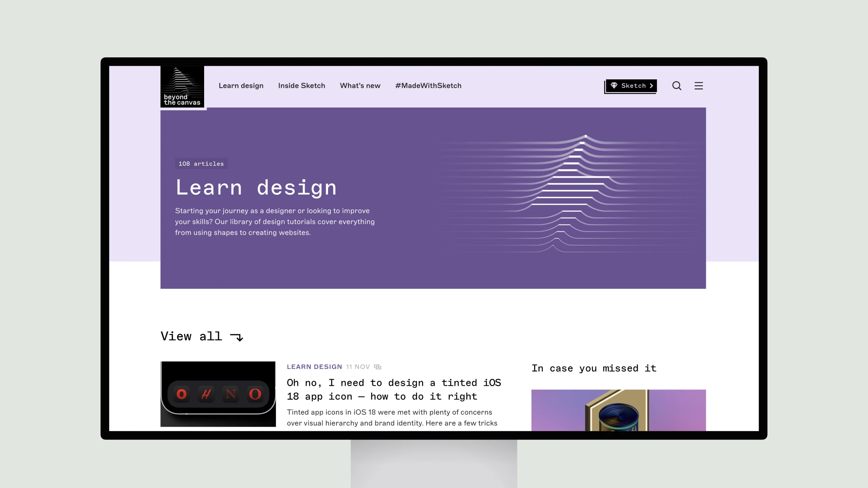This screenshot has width=868, height=488.
Task: Toggle the What's new nav item
Action: [x=360, y=85]
